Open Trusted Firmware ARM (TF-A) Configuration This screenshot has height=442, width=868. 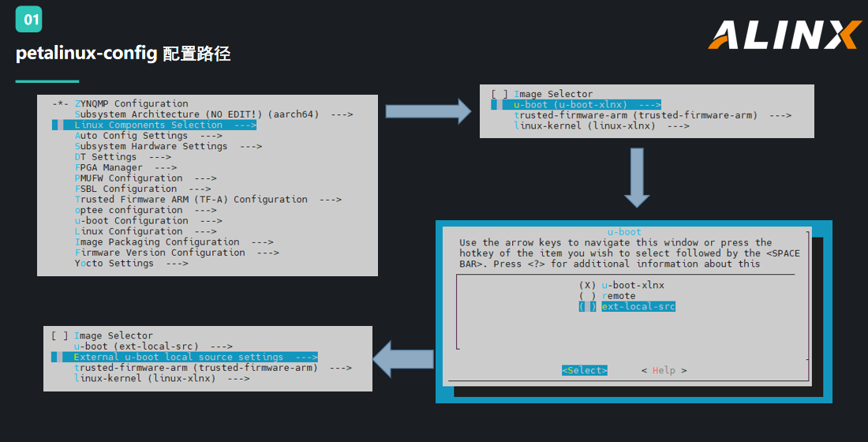(x=208, y=199)
